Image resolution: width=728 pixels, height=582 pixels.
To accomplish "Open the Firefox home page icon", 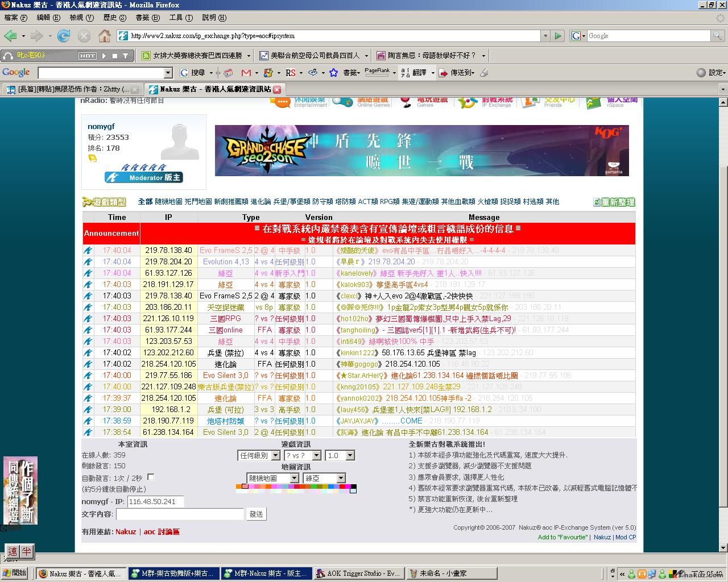I will click(105, 36).
